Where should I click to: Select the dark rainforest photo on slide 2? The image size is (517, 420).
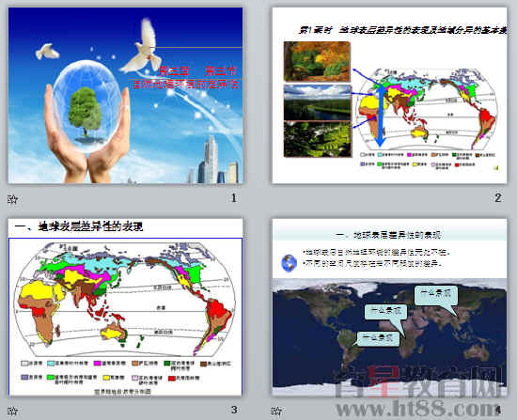(x=318, y=139)
